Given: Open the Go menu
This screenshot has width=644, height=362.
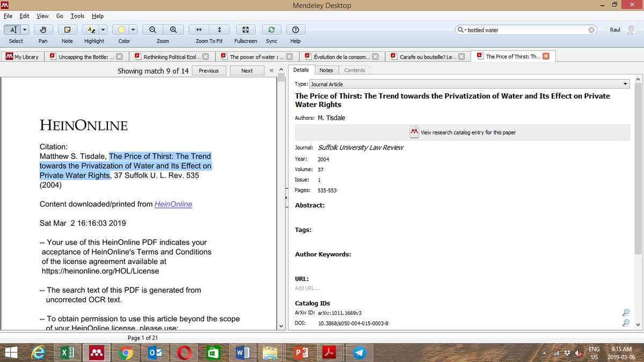Looking at the screenshot, I should (60, 16).
